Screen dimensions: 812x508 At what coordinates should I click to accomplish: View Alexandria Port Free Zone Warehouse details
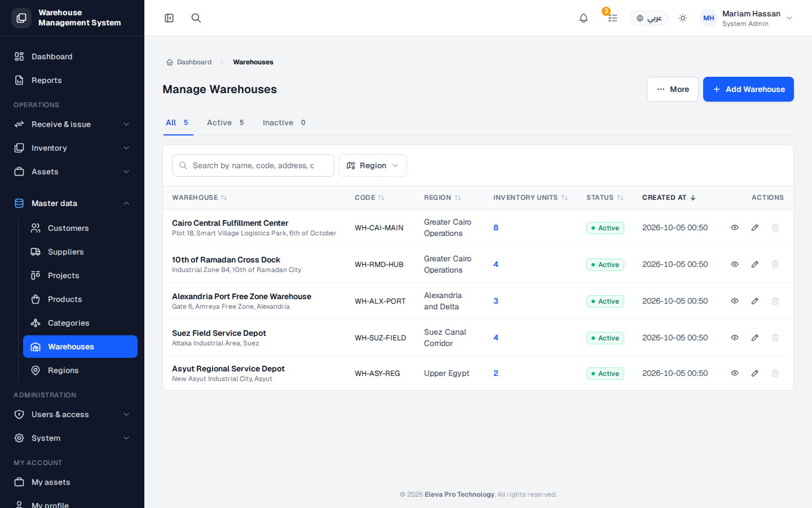pos(735,301)
